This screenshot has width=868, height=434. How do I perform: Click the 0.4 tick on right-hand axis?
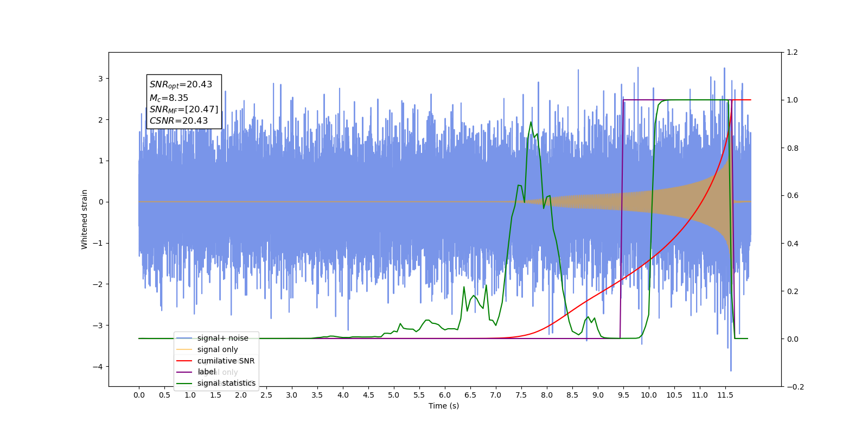point(793,244)
